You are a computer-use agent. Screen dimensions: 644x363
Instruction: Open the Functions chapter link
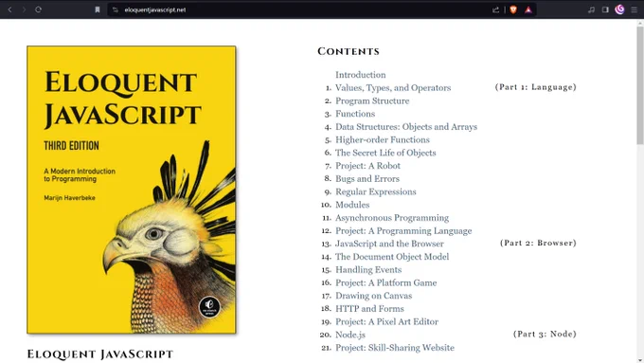click(x=355, y=114)
